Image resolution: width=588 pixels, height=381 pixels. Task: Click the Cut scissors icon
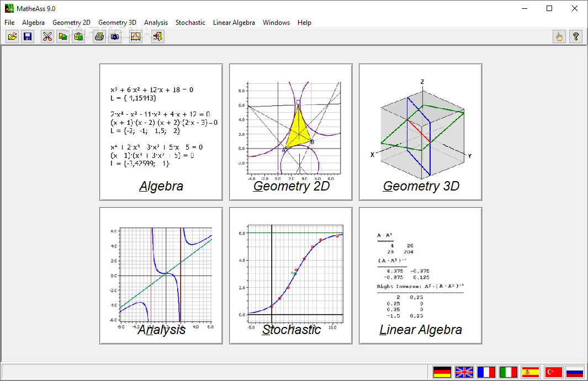pyautogui.click(x=47, y=36)
